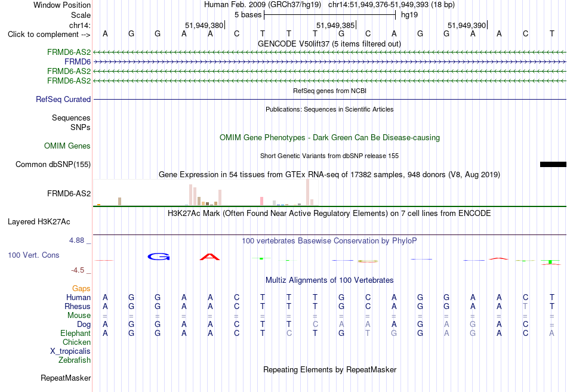567x392 pixels.
Task: Click '100 vertebrates Basewise Conservation by PhyloP'
Action: (329, 240)
